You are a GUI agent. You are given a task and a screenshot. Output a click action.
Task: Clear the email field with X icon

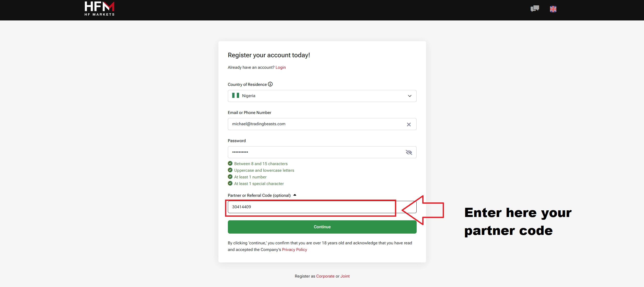[x=409, y=124]
